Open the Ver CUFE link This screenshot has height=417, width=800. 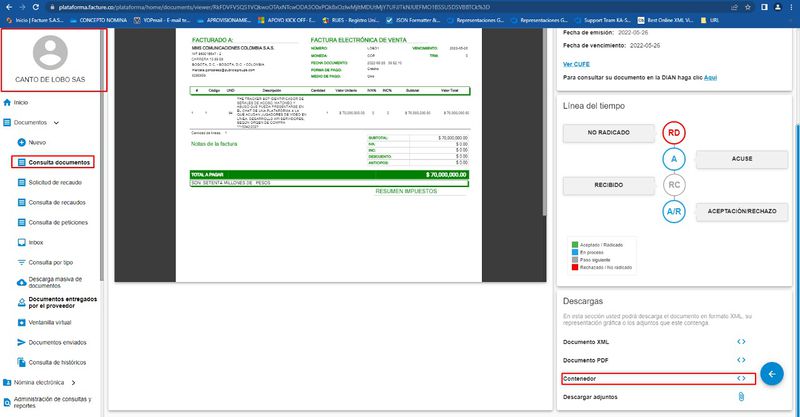coord(576,64)
